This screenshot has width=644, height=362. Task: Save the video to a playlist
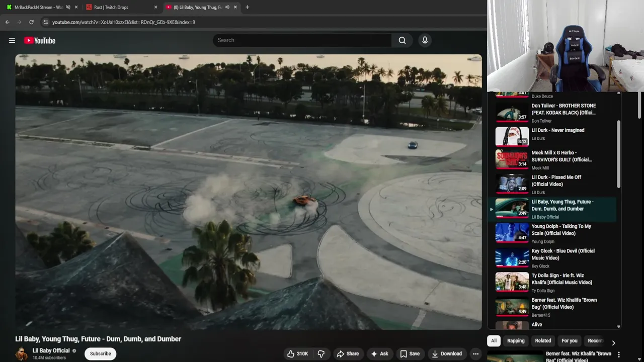[x=410, y=353]
